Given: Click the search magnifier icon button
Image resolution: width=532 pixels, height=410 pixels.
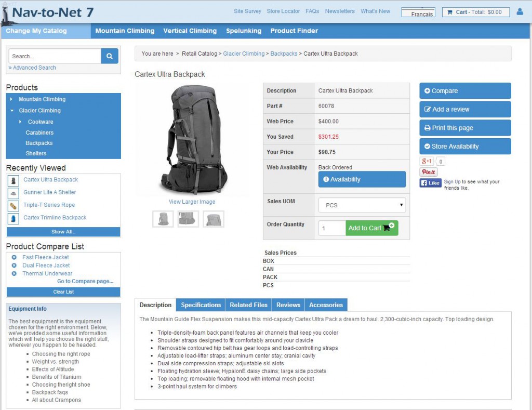Looking at the screenshot, I should 110,56.
